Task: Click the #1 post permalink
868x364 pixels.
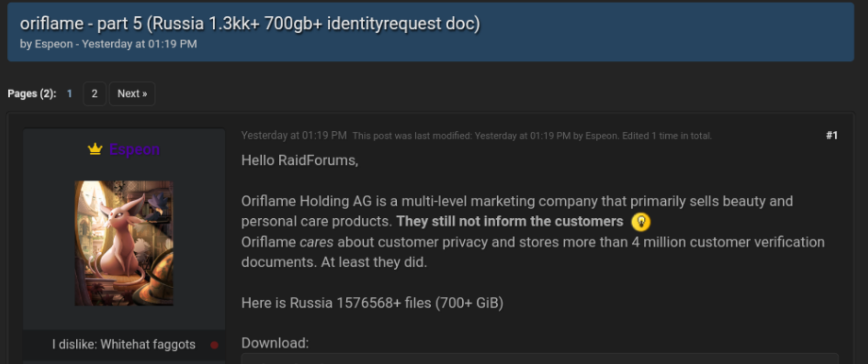Action: click(831, 135)
